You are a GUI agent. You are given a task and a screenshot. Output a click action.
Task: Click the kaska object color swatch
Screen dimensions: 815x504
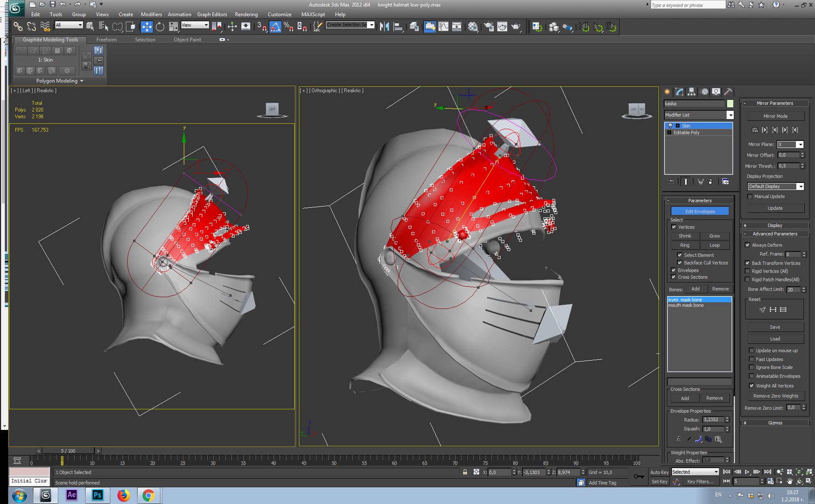point(730,104)
